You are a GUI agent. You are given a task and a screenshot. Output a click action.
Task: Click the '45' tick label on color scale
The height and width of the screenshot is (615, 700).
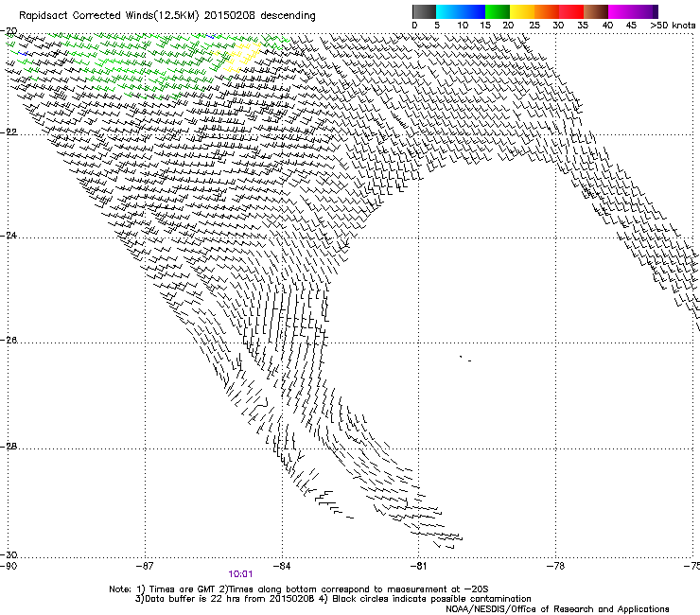(x=631, y=26)
